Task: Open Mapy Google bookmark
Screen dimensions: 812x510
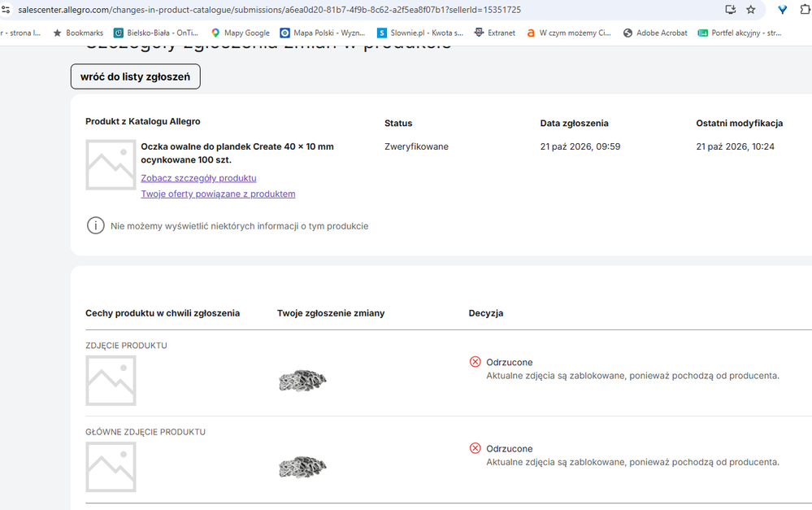Action: 241,33
